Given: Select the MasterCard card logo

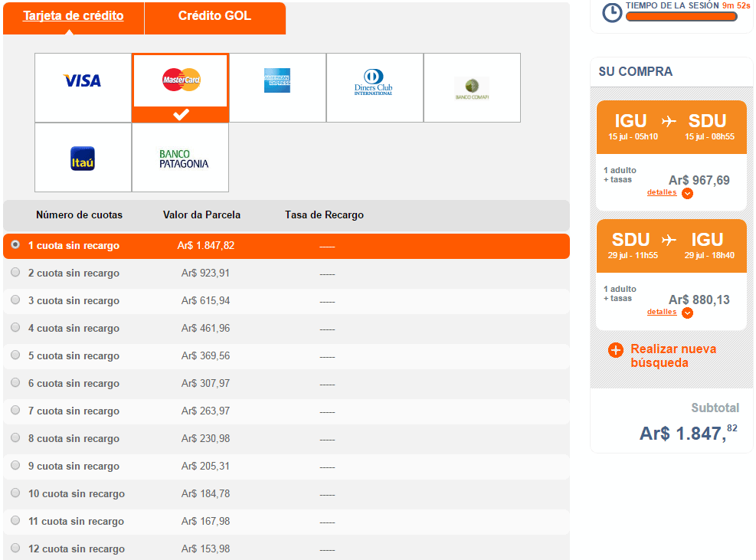Looking at the screenshot, I should pos(181,80).
